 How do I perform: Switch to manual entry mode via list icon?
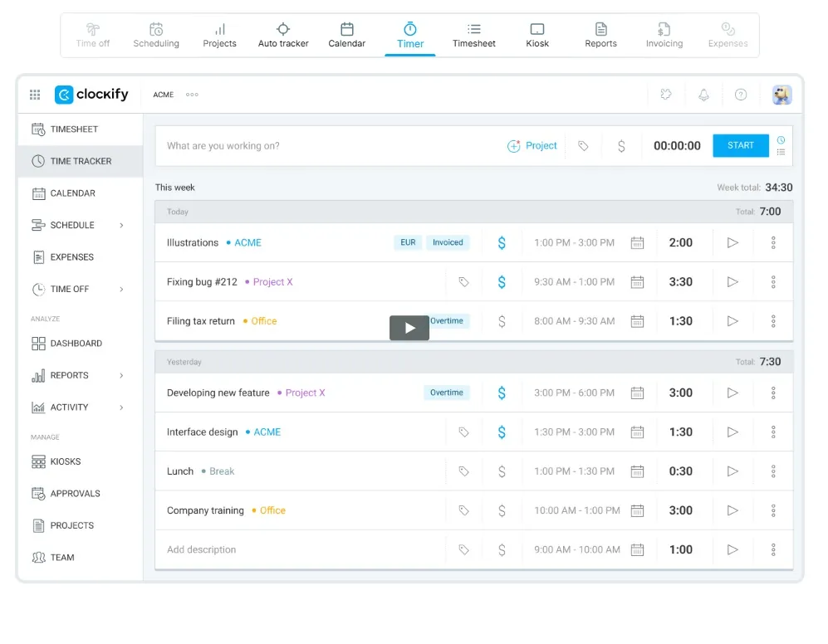[781, 151]
